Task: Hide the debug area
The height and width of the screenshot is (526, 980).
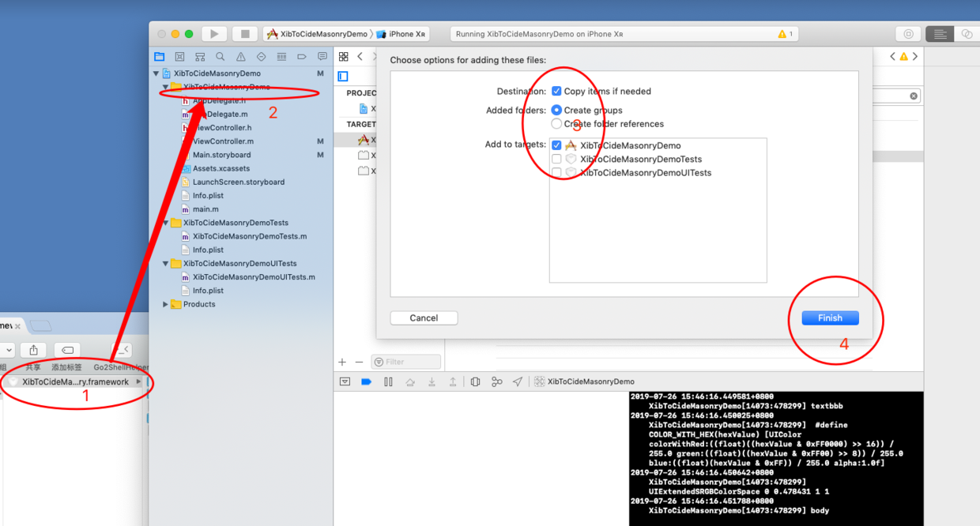Action: coord(345,381)
